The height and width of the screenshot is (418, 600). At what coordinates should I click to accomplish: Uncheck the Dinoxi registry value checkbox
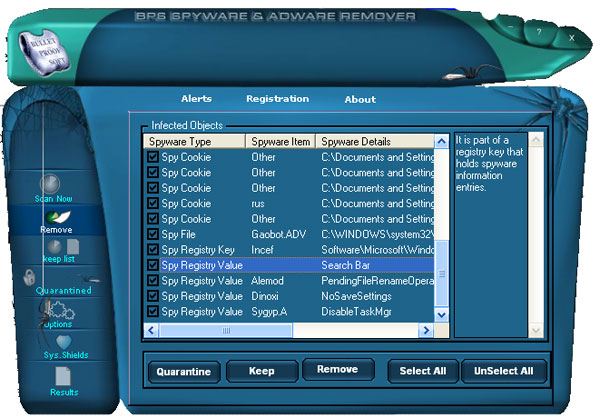click(153, 296)
